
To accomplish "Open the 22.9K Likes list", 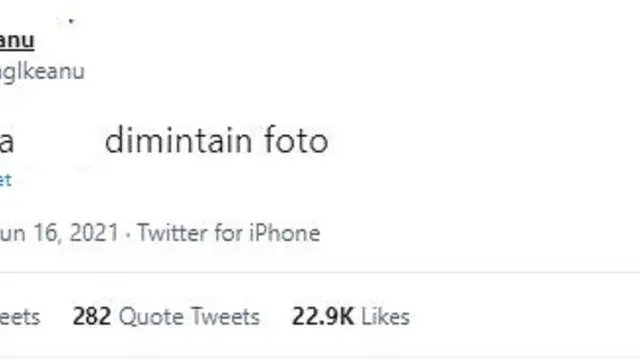I will click(x=351, y=317).
